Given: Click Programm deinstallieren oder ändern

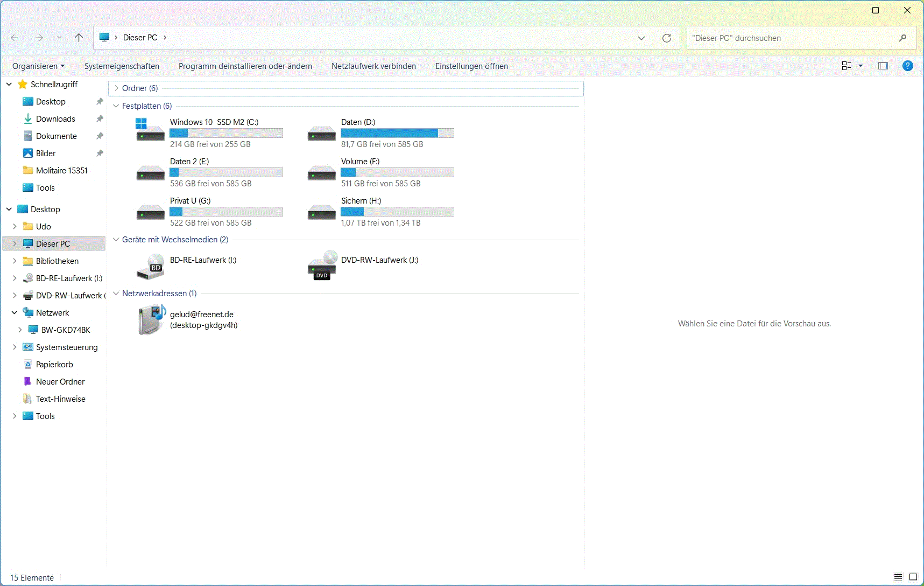Looking at the screenshot, I should 245,66.
